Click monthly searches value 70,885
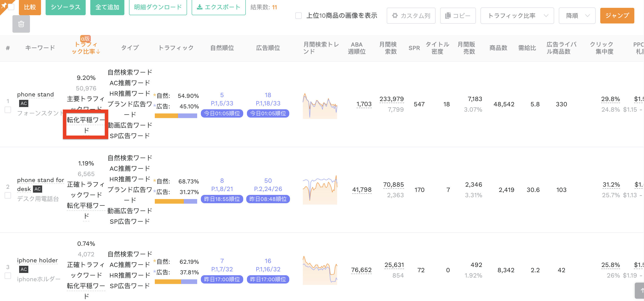Image resolution: width=644 pixels, height=301 pixels. point(393,185)
